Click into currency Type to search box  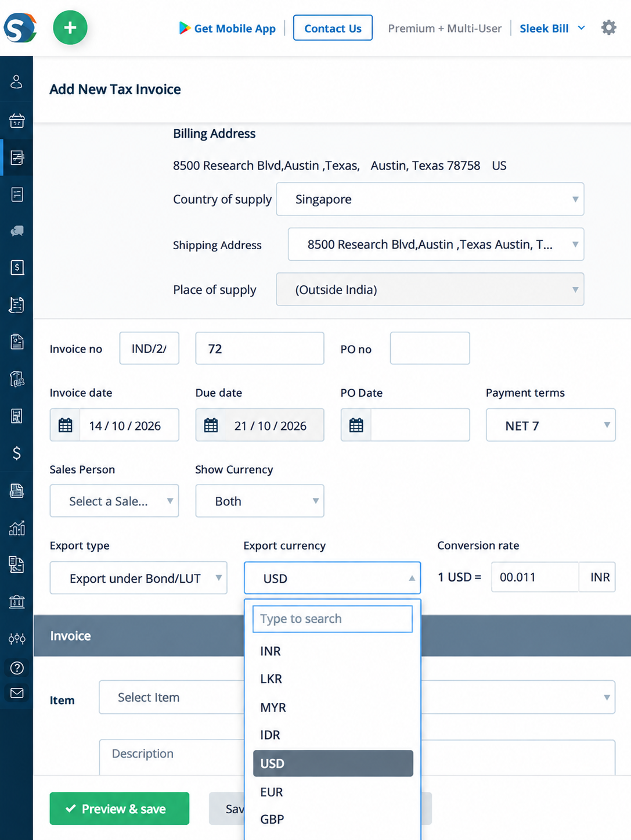click(x=333, y=619)
